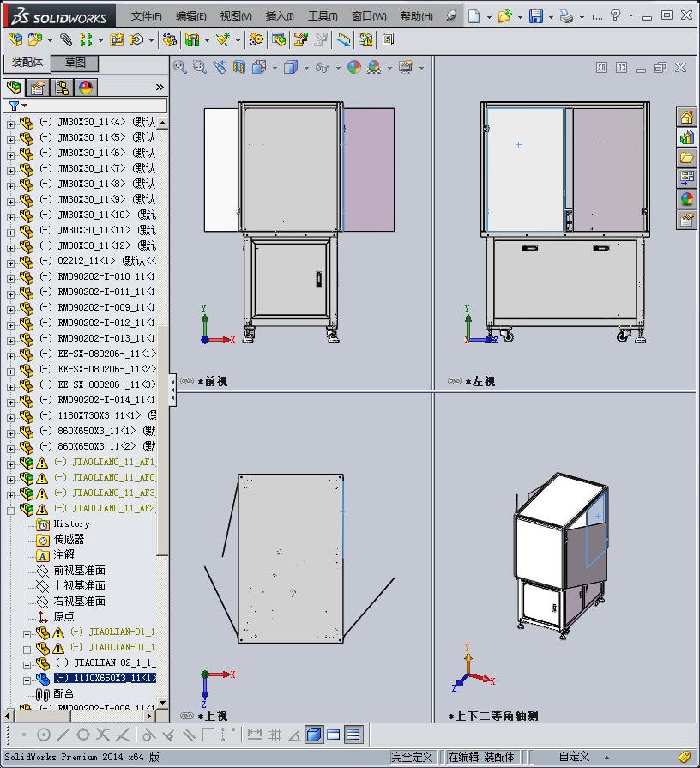Click the Mate paperclip icon

pos(66,39)
